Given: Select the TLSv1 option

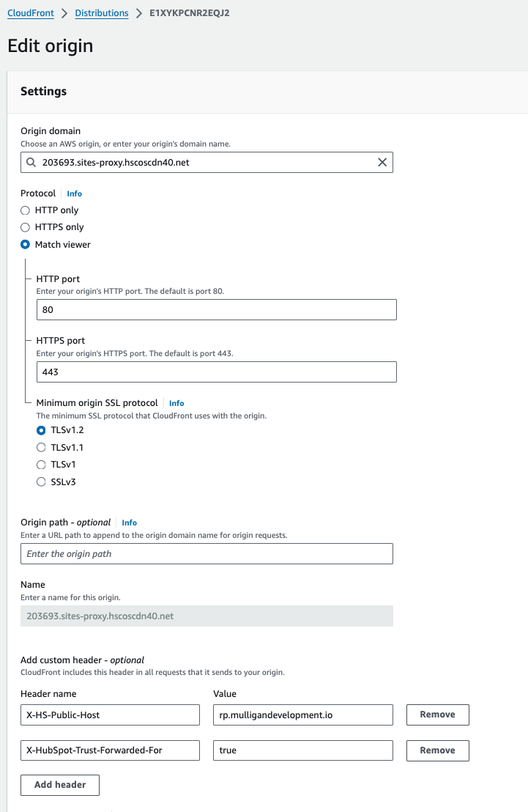Looking at the screenshot, I should [41, 464].
